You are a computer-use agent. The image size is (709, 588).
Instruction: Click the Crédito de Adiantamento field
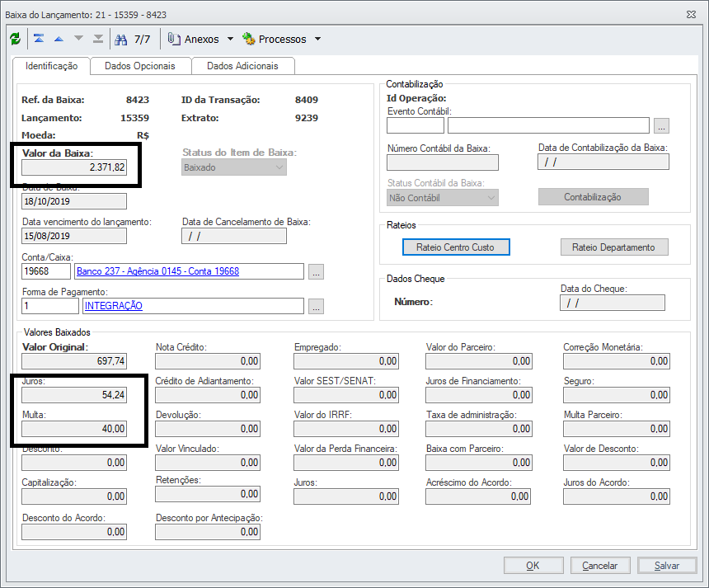pyautogui.click(x=208, y=395)
